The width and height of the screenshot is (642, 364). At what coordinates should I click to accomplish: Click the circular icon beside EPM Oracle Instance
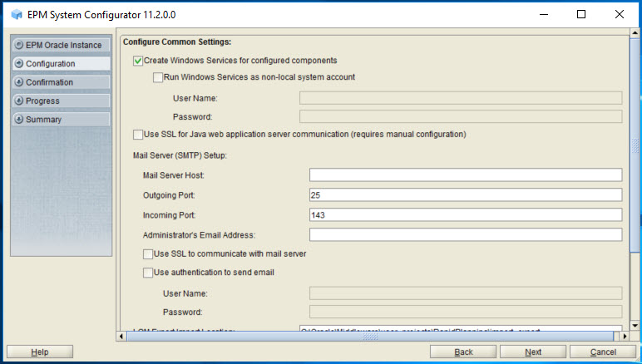(x=19, y=45)
